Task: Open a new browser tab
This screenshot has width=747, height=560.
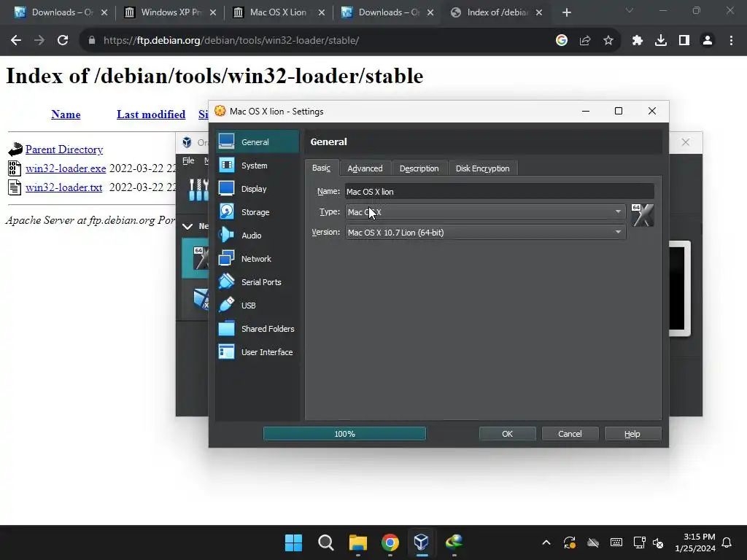Action: pos(566,12)
